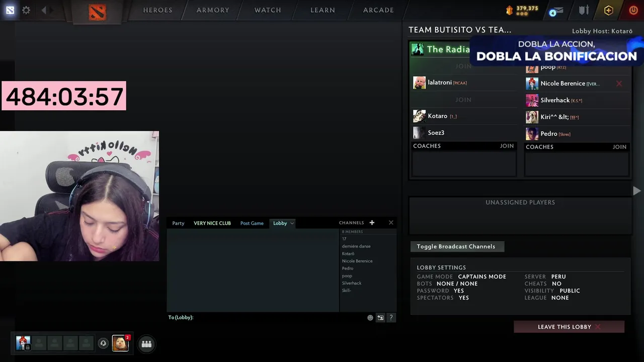Screen dimensions: 644x362
Task: Select the Lobby chat tab
Action: coord(280,223)
